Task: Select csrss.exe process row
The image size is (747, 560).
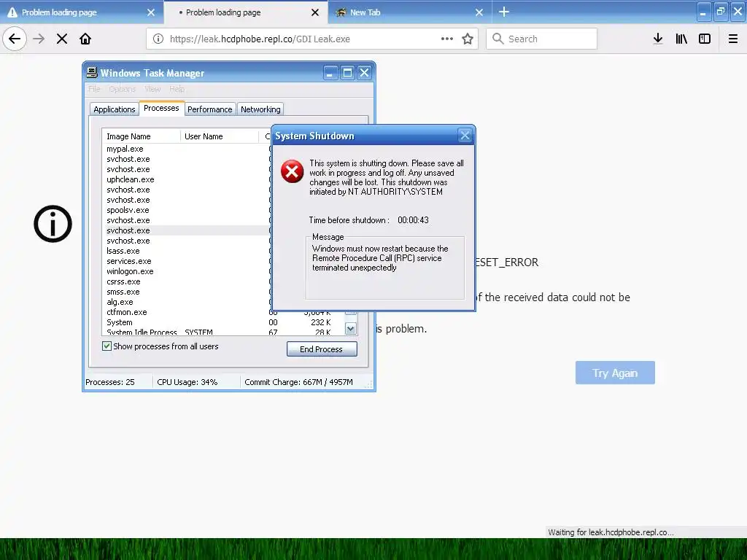Action: click(x=187, y=281)
